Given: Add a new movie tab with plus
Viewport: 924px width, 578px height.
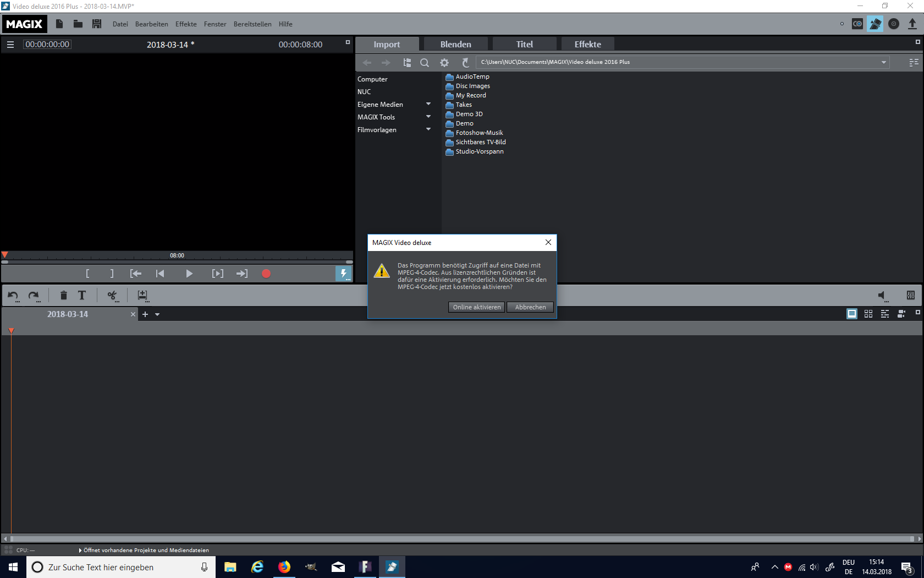Looking at the screenshot, I should coord(145,314).
